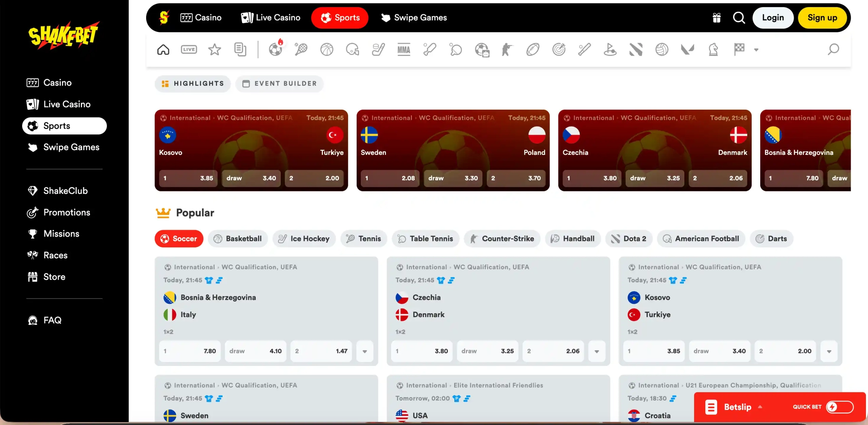Expand more markets for Kosovo vs Turkiye popular card

[x=829, y=351]
